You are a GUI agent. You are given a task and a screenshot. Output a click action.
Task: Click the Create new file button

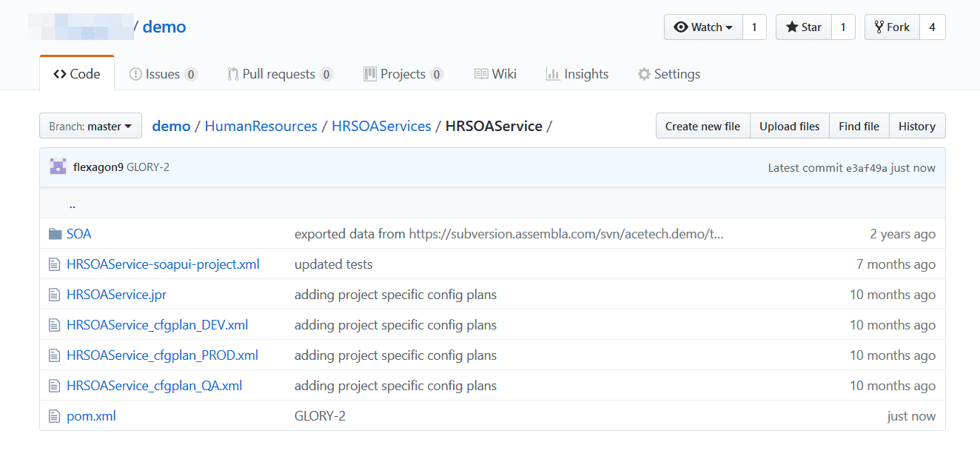[x=702, y=126]
